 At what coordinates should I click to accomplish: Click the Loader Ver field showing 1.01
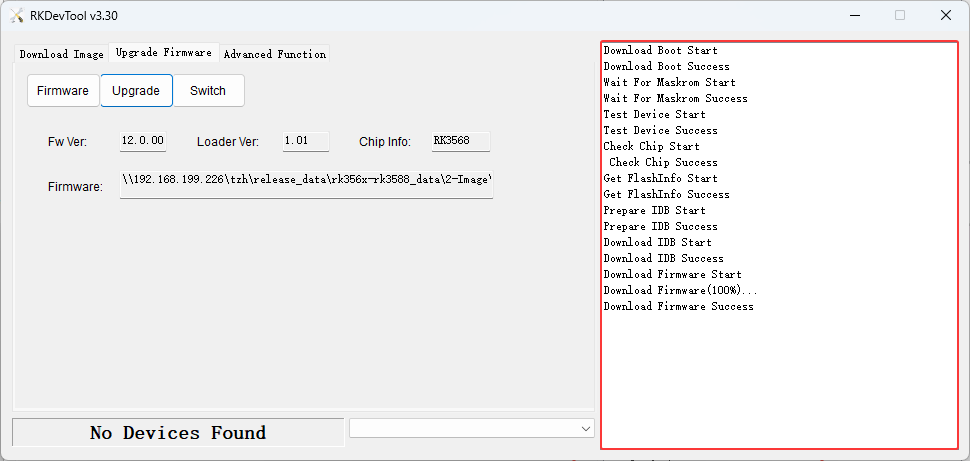pyautogui.click(x=305, y=141)
